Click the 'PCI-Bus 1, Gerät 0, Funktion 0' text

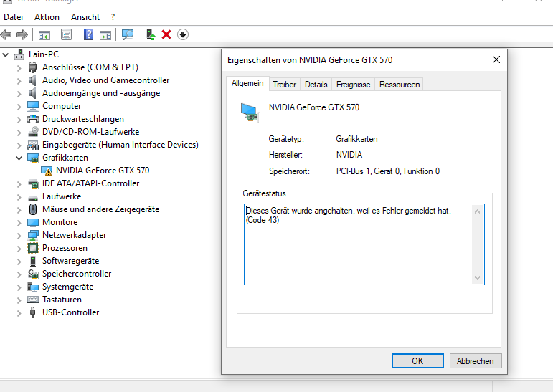[x=387, y=171]
